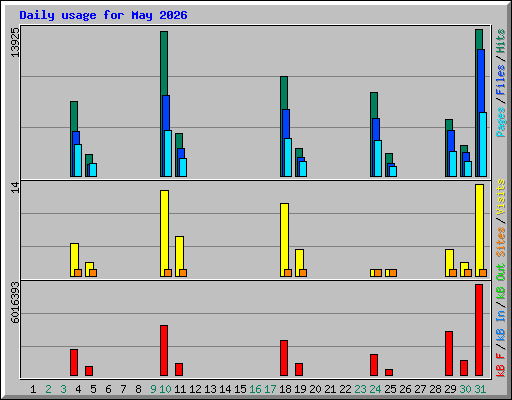Click the 'Pages' legend label

(501, 122)
